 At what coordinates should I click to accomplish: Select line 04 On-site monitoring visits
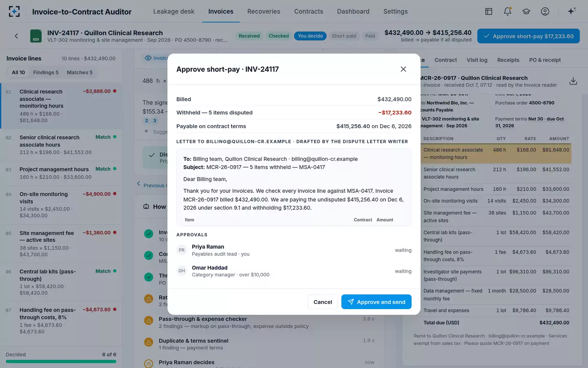pyautogui.click(x=61, y=204)
